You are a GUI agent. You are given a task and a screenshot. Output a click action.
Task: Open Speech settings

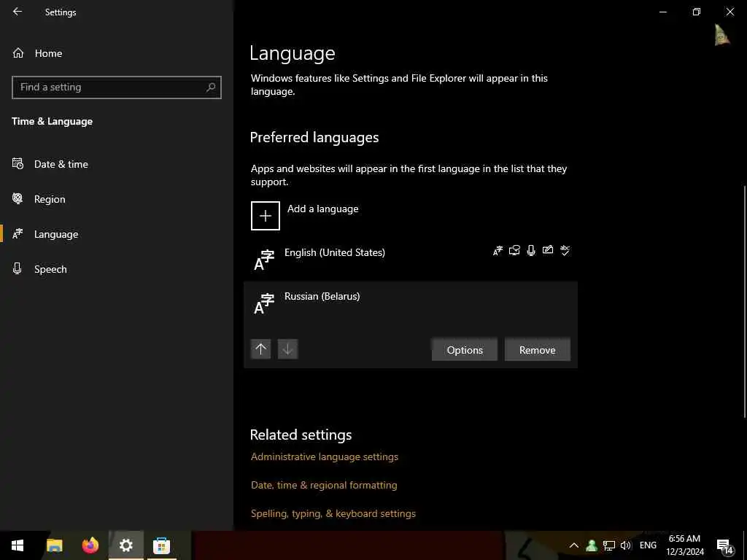coord(50,269)
